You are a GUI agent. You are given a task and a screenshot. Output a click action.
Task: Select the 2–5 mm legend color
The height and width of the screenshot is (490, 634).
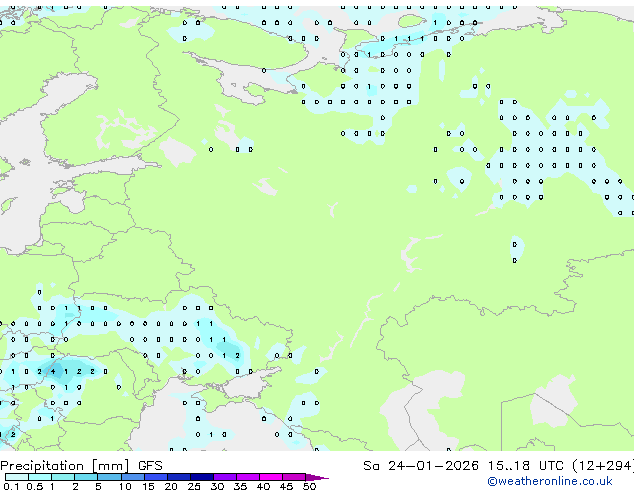point(86,477)
